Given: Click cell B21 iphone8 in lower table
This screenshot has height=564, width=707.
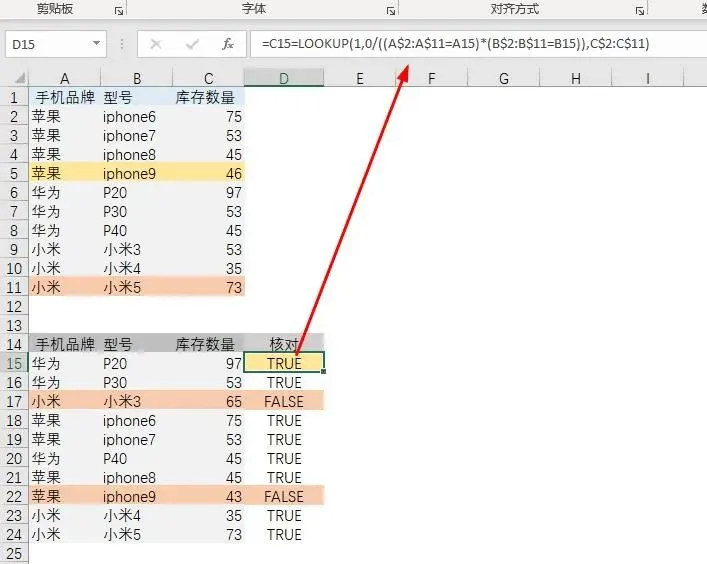Looking at the screenshot, I should tap(137, 477).
